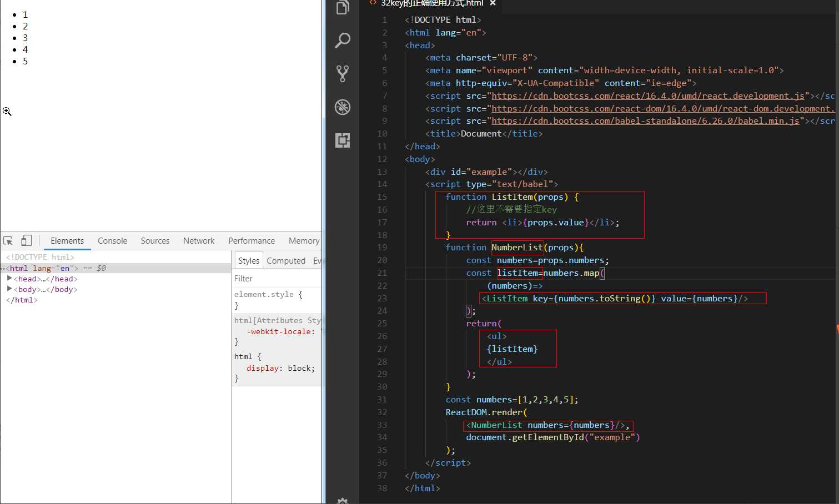Open the react.development.js CDN link
Viewport: 839px width, 504px height.
[x=648, y=95]
